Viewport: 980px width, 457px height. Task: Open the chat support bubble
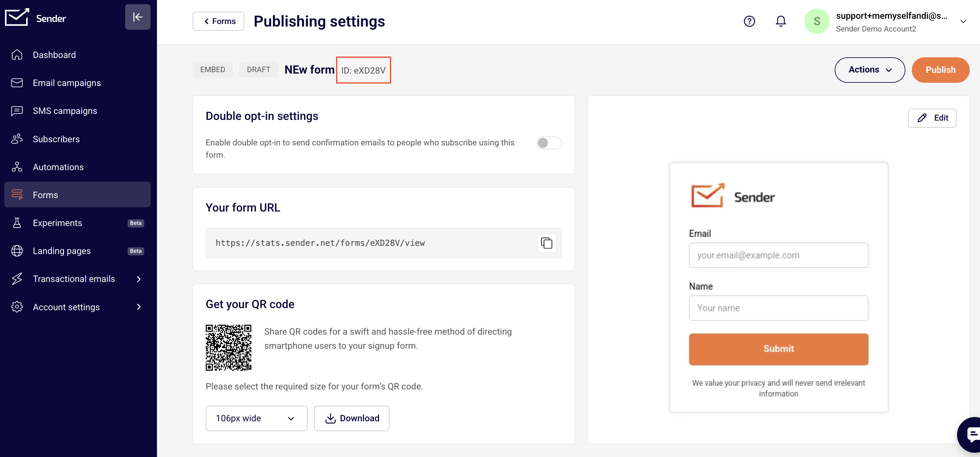971,434
